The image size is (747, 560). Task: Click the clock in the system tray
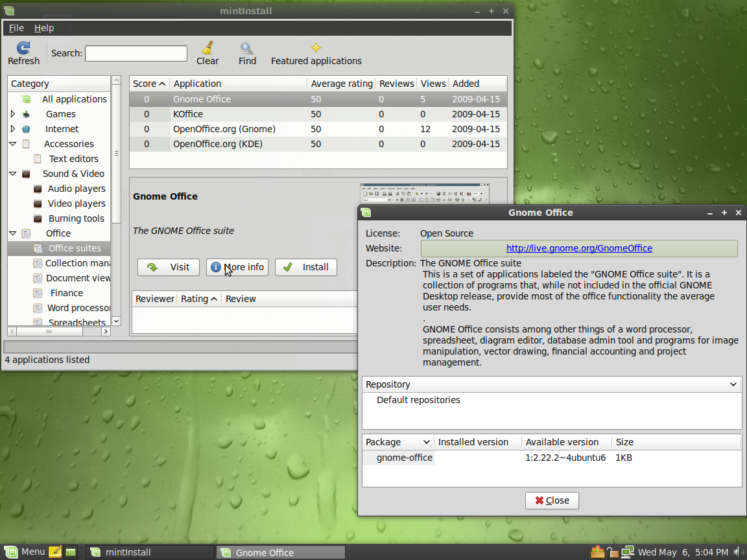[x=683, y=552]
